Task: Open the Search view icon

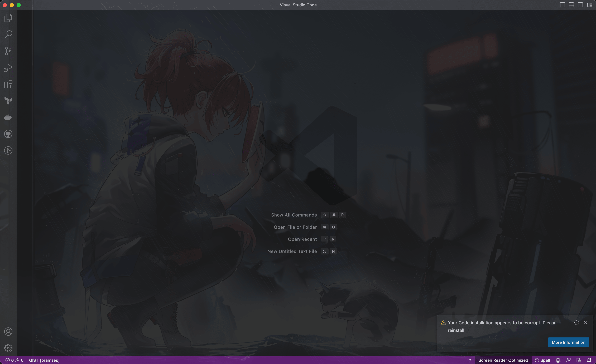Action: point(8,34)
